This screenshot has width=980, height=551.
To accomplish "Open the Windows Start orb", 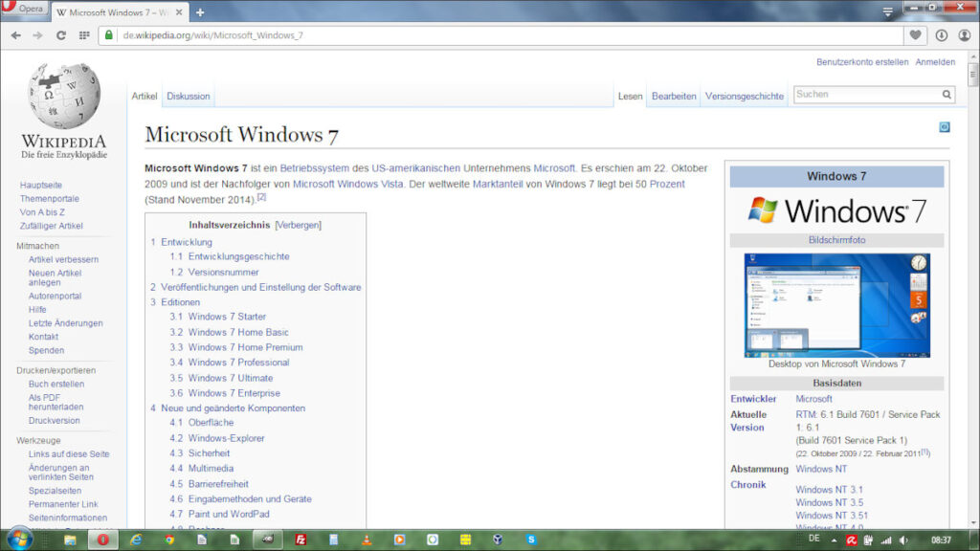I will 19,540.
